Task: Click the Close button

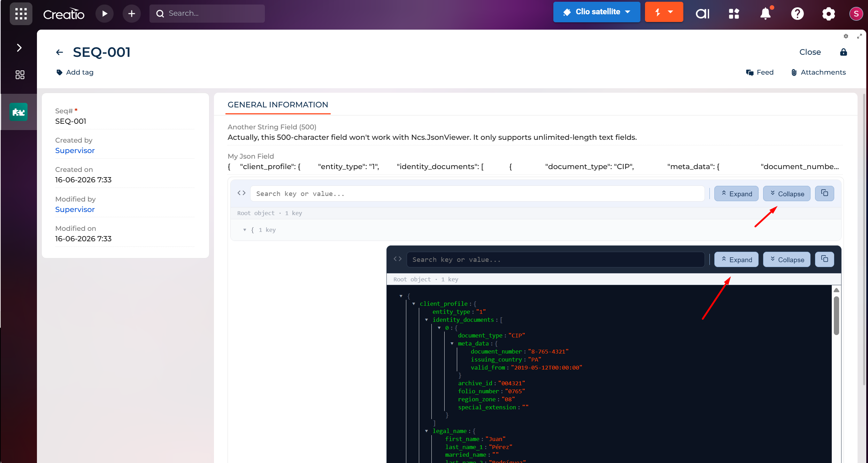Action: point(810,52)
